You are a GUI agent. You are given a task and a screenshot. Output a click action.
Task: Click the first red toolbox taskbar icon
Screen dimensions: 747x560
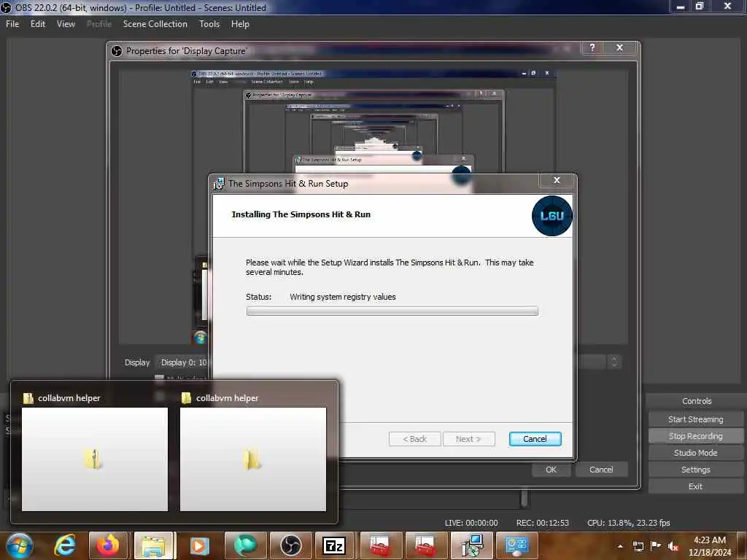[x=379, y=545]
